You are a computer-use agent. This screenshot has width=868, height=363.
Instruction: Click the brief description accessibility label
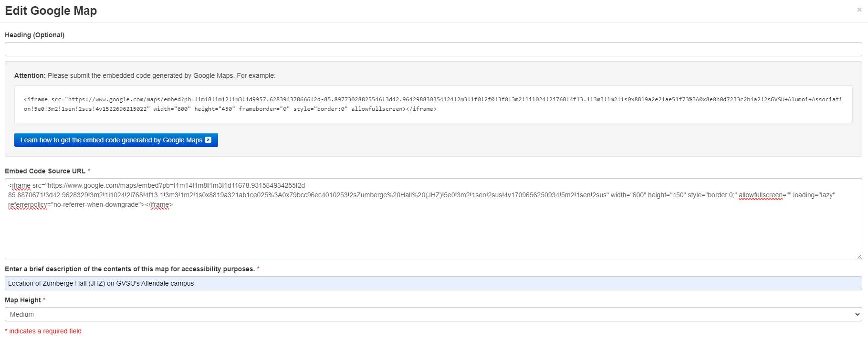[x=129, y=269]
